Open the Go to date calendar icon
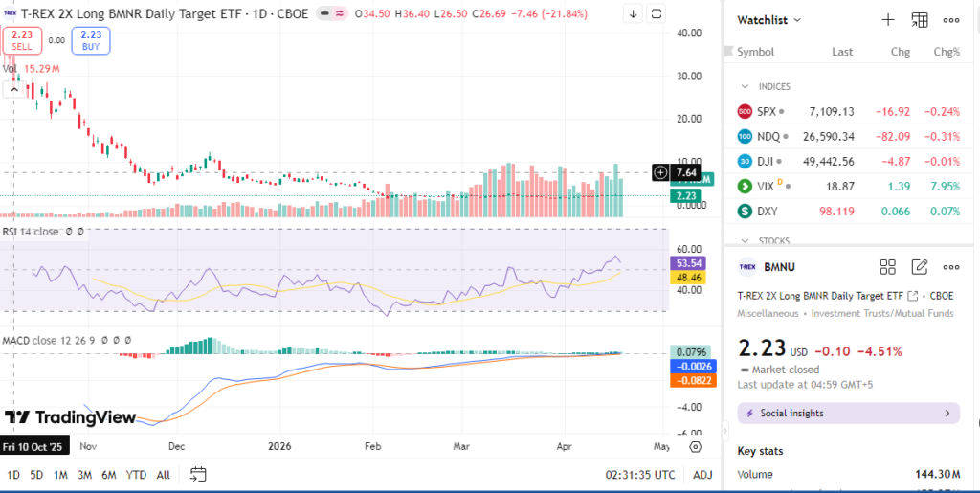Viewport: 980px width, 493px height. click(x=198, y=474)
